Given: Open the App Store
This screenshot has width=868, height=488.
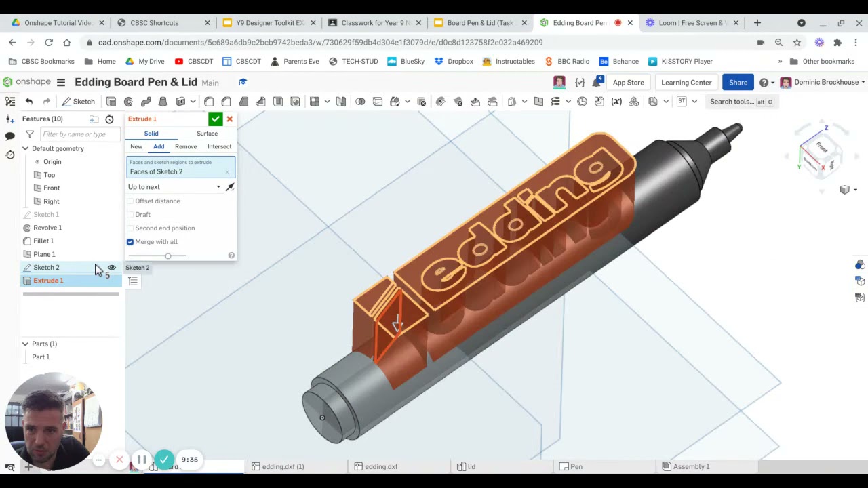Looking at the screenshot, I should (628, 83).
